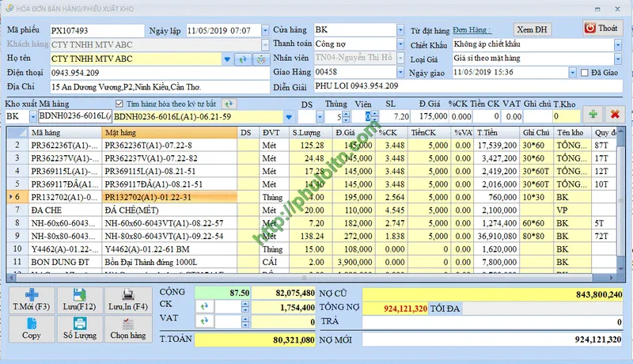
Task: Open the Đơn Hàng link
Action: [472, 30]
